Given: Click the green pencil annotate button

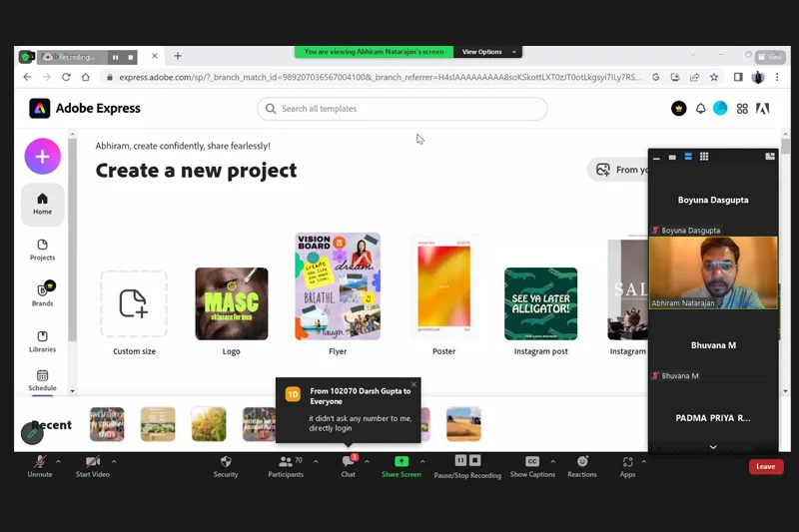Looking at the screenshot, I should coord(32,433).
